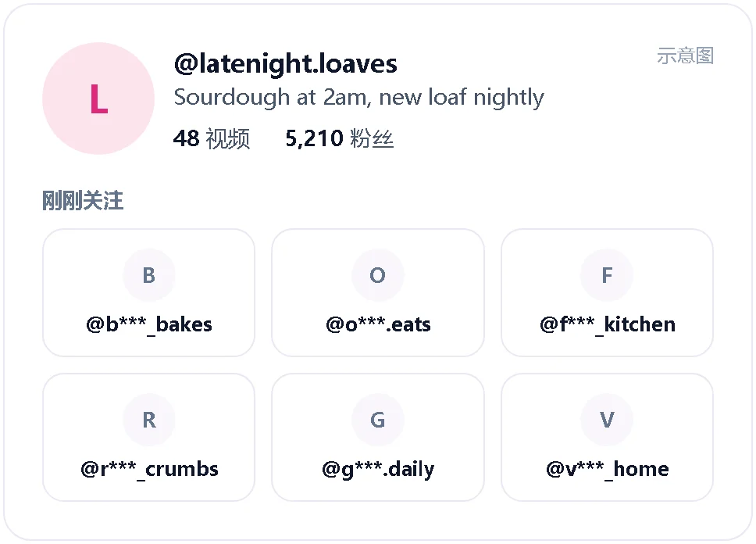The height and width of the screenshot is (544, 756).
Task: Select the @g***.daily username
Action: click(x=378, y=469)
